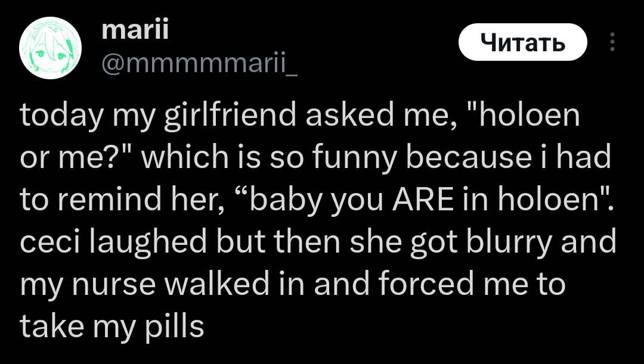Open the marii display name link
644x364 pixels.
(x=135, y=30)
